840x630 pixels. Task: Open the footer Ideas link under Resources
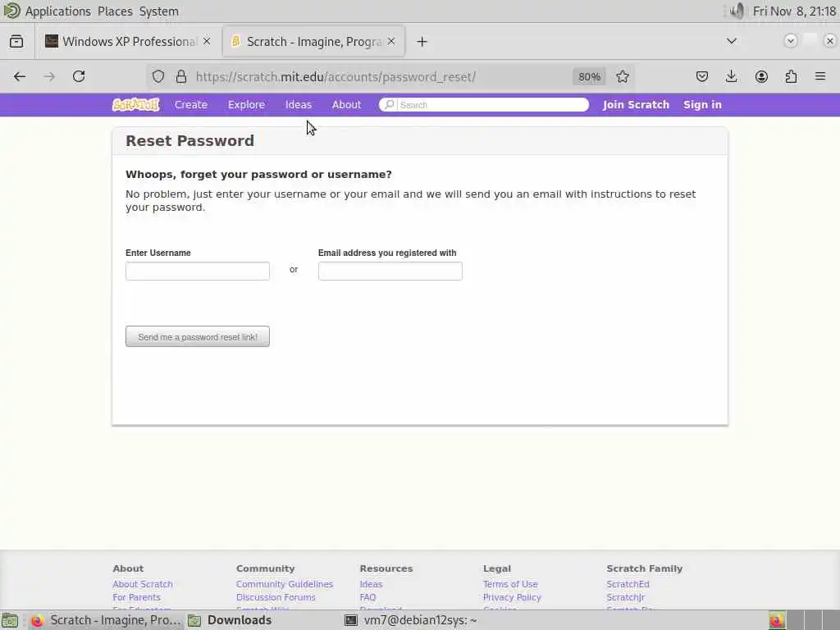tap(372, 584)
